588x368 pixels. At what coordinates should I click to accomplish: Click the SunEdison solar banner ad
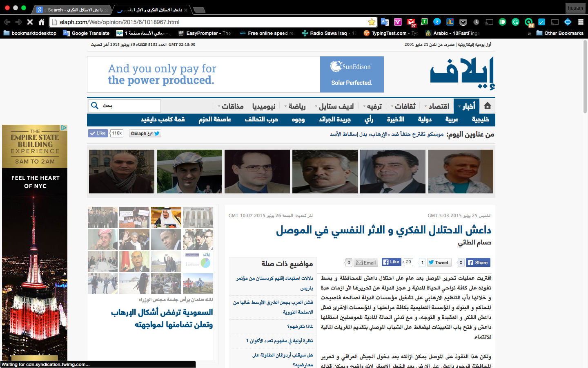236,74
